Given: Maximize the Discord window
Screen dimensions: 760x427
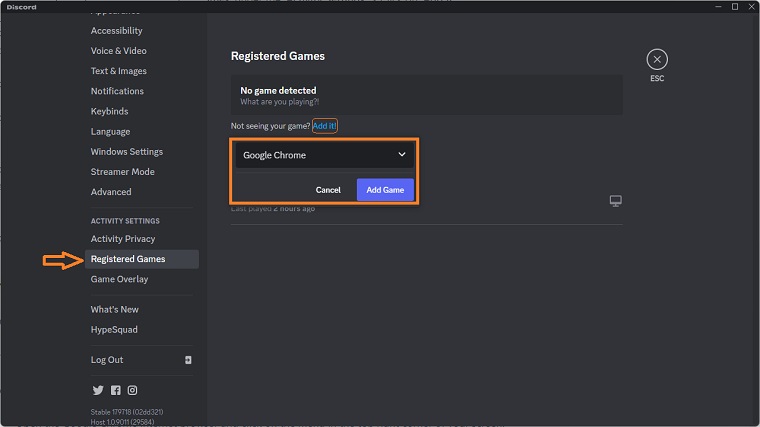Looking at the screenshot, I should (735, 6).
